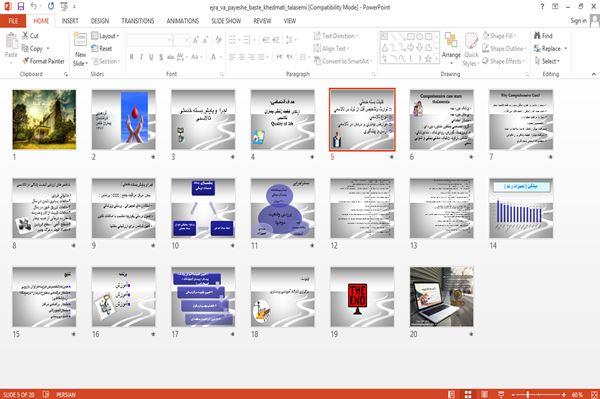600x399 pixels.
Task: Expand the Section dropdown
Action: tap(106, 61)
